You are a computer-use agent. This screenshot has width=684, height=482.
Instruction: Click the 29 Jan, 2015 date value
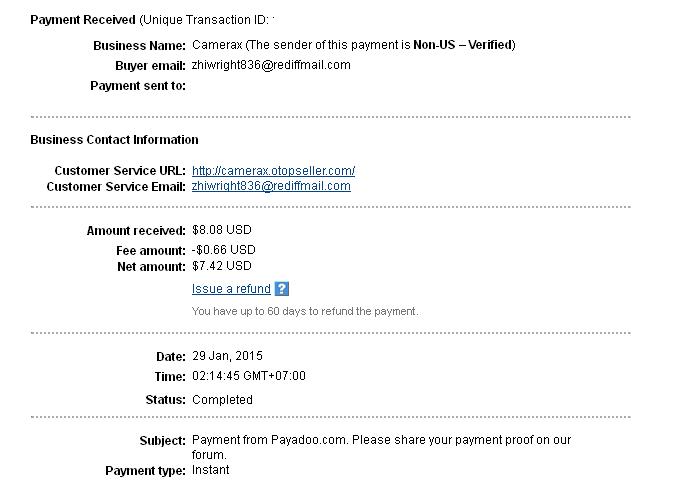tap(227, 356)
